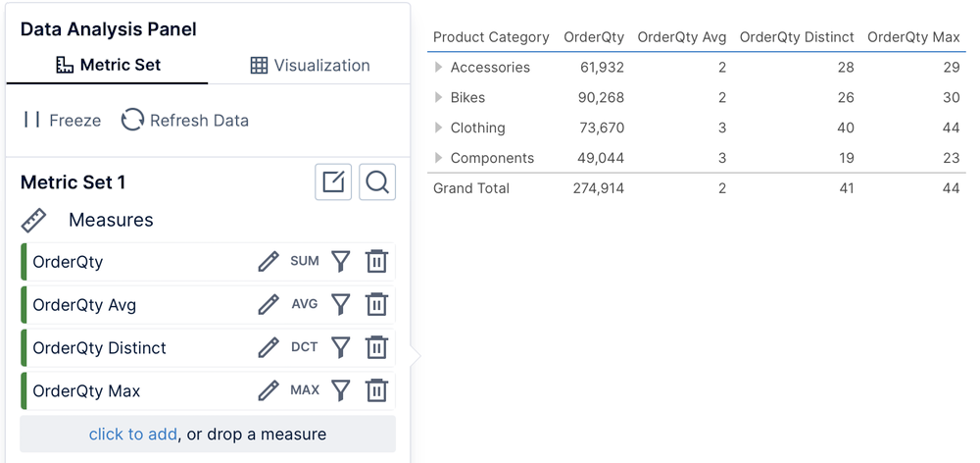Delete the OrderQty Max measure with the trash icon
Screen dimensions: 980x463
376,391
